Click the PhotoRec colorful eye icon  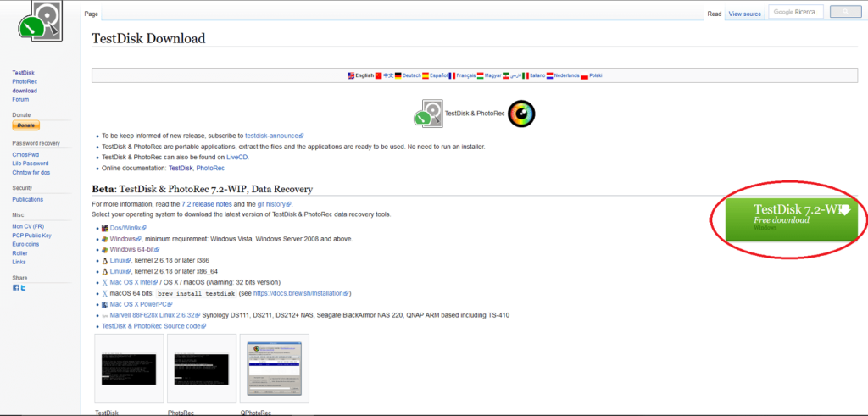tap(521, 114)
